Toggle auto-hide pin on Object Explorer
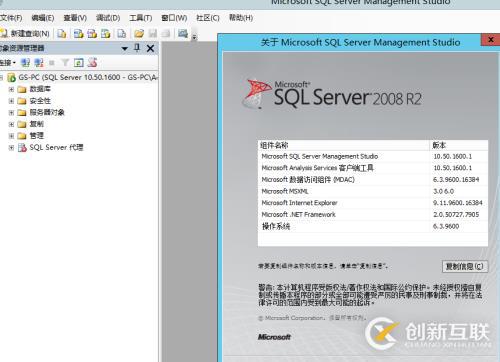The width and height of the screenshot is (500, 362). [137, 48]
